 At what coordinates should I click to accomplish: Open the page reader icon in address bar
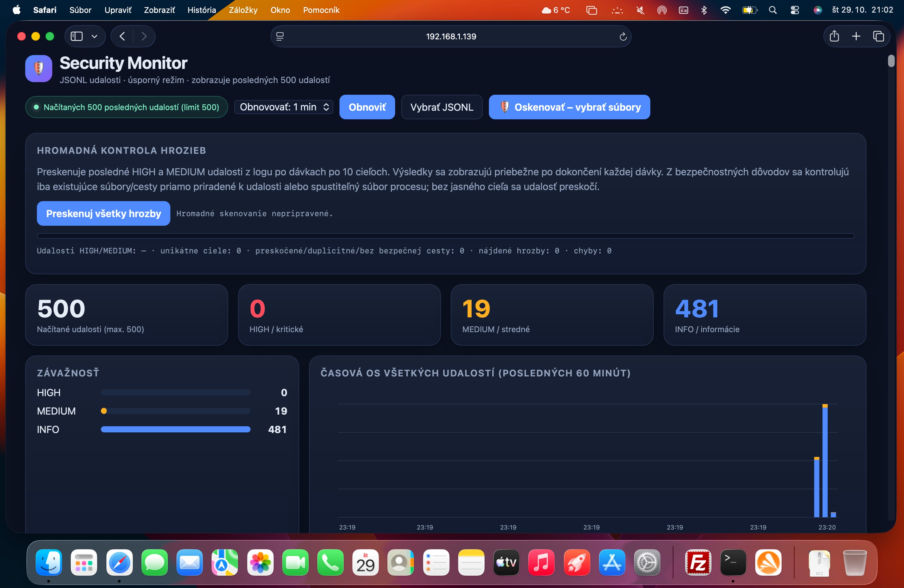pos(280,37)
